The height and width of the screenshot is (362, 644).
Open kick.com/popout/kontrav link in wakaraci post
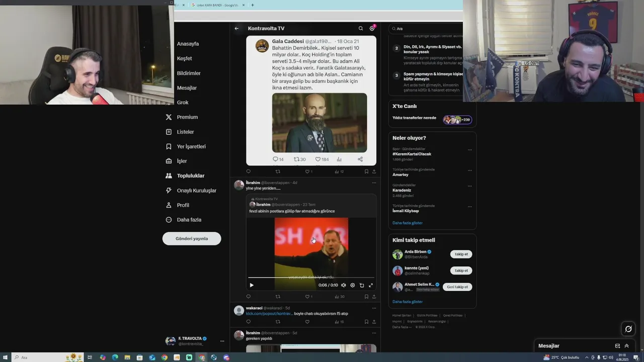click(x=269, y=314)
